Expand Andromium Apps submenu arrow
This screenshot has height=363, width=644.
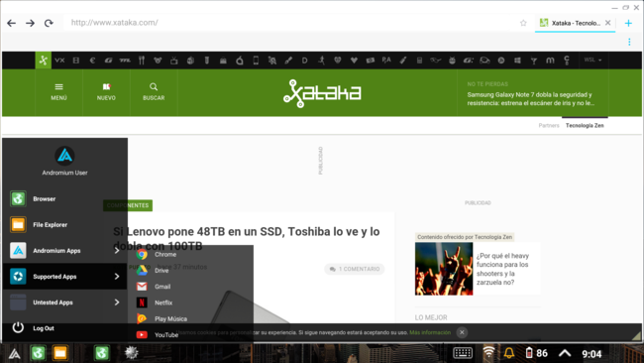pos(117,251)
